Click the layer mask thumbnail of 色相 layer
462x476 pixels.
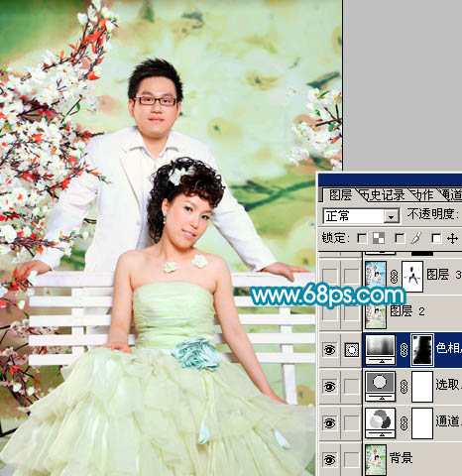tap(422, 350)
